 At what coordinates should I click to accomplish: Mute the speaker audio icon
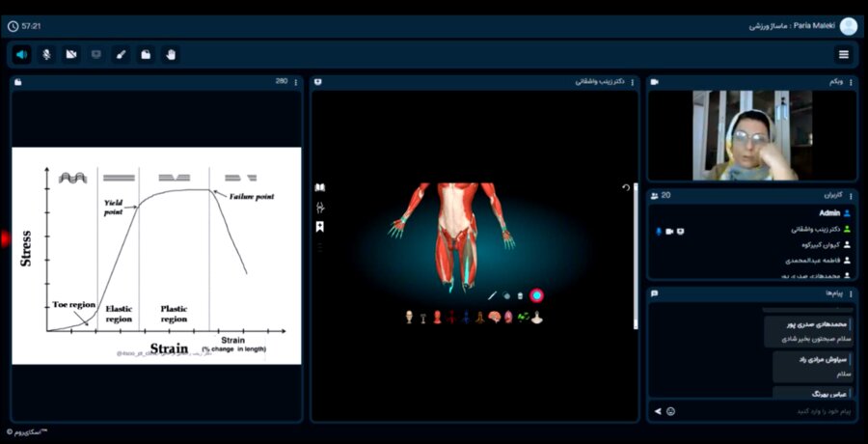pyautogui.click(x=21, y=54)
